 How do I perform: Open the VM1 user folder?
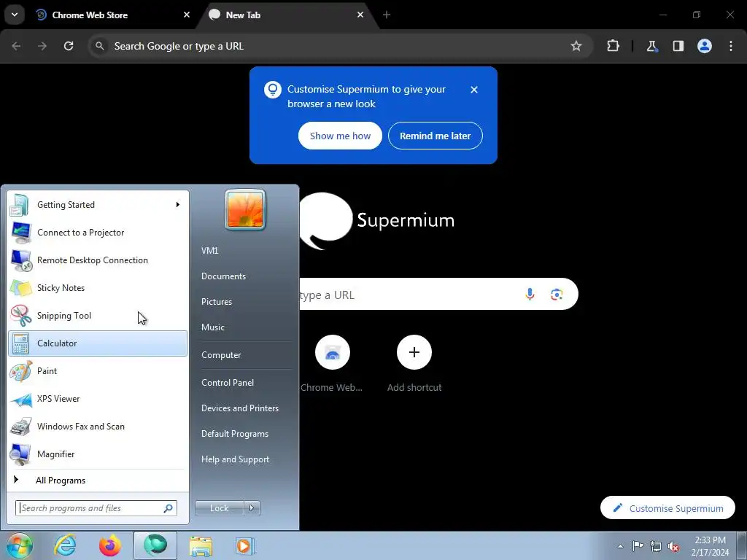(x=209, y=251)
